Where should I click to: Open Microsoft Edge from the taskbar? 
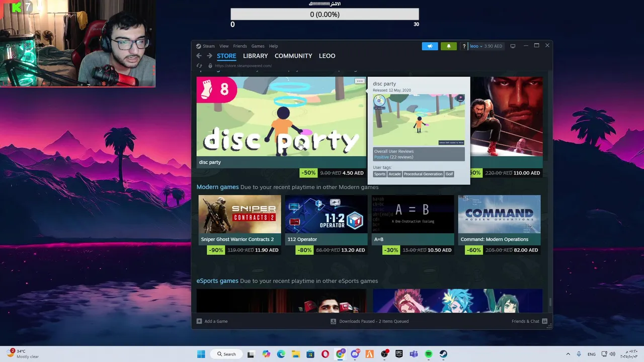tap(281, 354)
